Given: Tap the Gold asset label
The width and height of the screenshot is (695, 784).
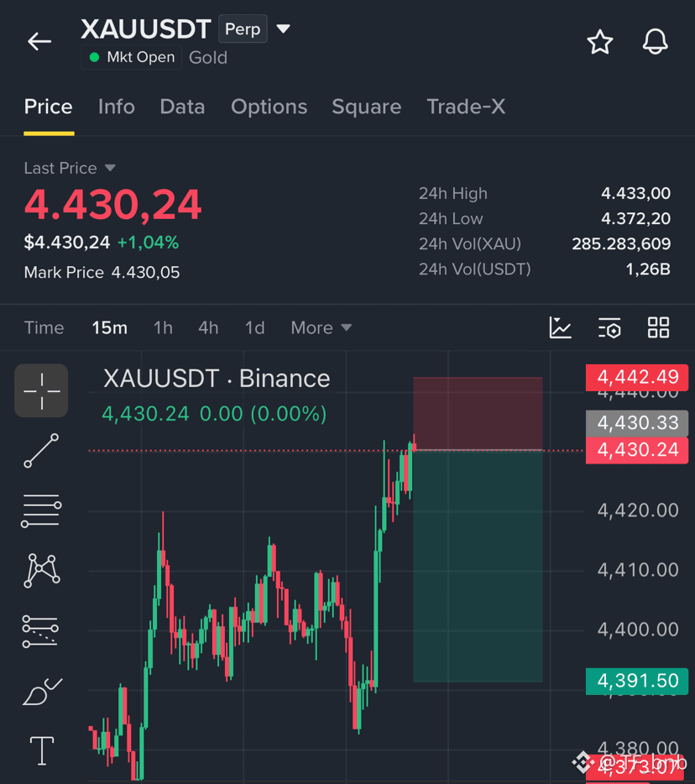Looking at the screenshot, I should coord(208,58).
